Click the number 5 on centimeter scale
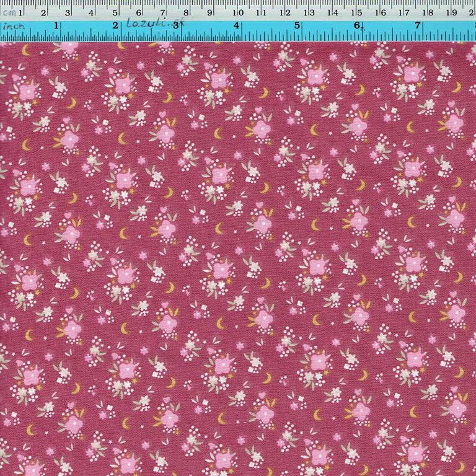Screen dimensions: 476x476 (115, 13)
